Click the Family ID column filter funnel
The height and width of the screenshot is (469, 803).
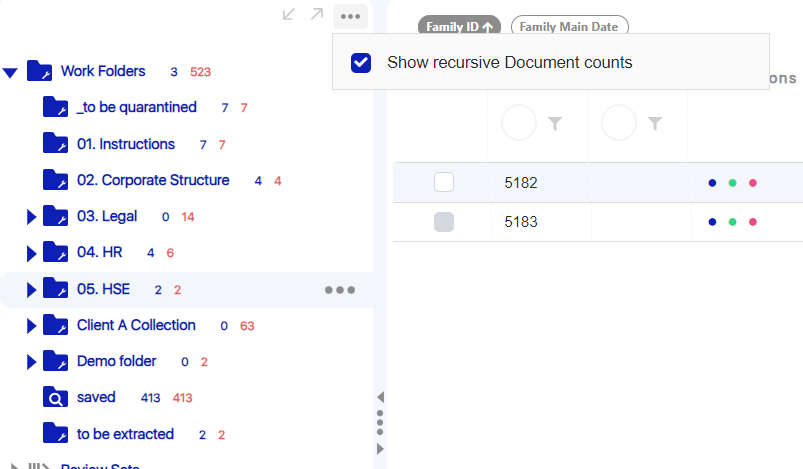556,124
